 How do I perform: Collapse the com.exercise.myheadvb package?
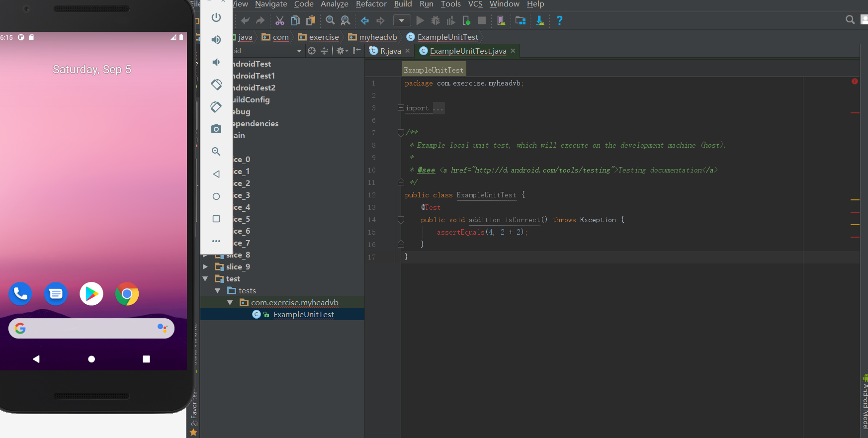230,303
